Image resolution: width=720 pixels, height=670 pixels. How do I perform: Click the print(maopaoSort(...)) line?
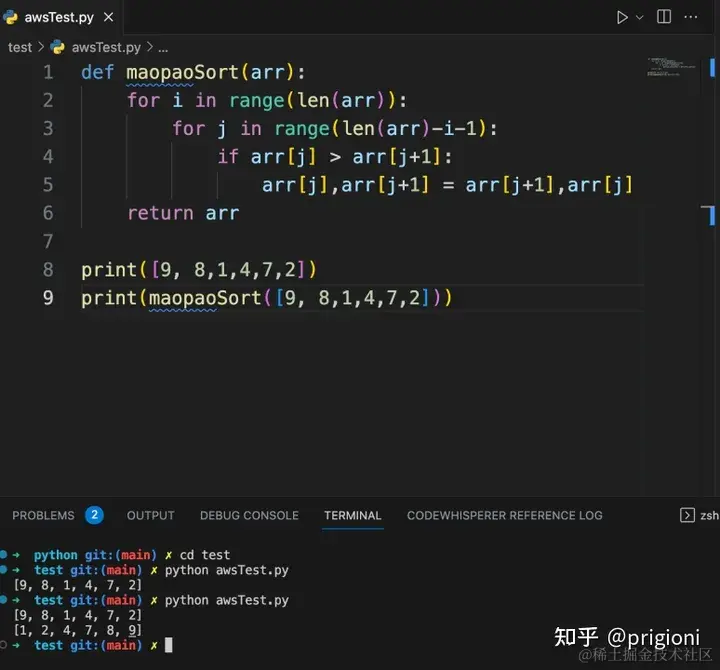tap(267, 298)
